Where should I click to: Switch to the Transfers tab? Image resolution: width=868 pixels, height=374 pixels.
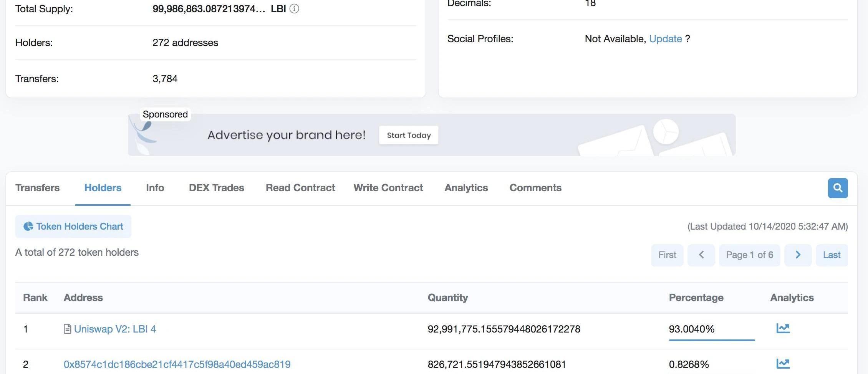coord(37,188)
